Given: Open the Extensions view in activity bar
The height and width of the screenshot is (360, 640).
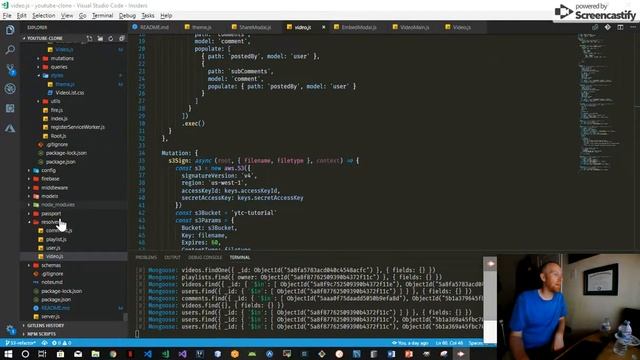Looking at the screenshot, I should (10, 108).
